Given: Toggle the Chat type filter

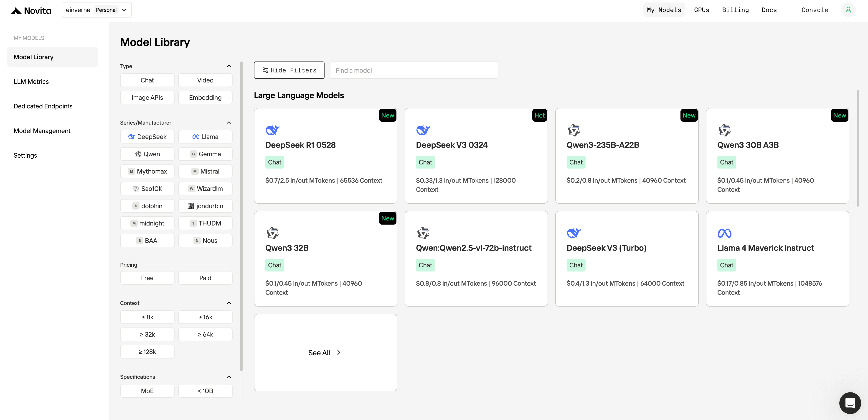Looking at the screenshot, I should pos(147,80).
